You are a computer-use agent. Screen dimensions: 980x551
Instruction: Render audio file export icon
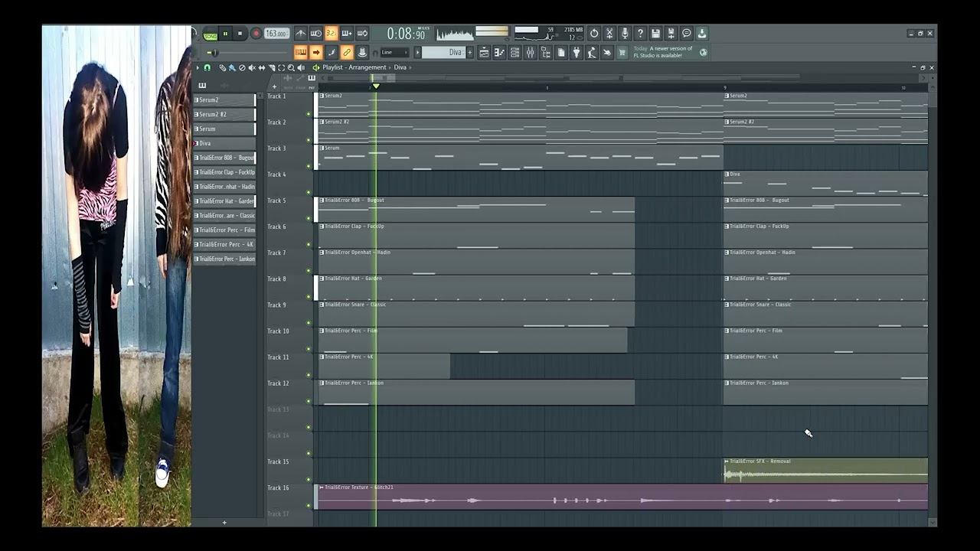[x=671, y=33]
